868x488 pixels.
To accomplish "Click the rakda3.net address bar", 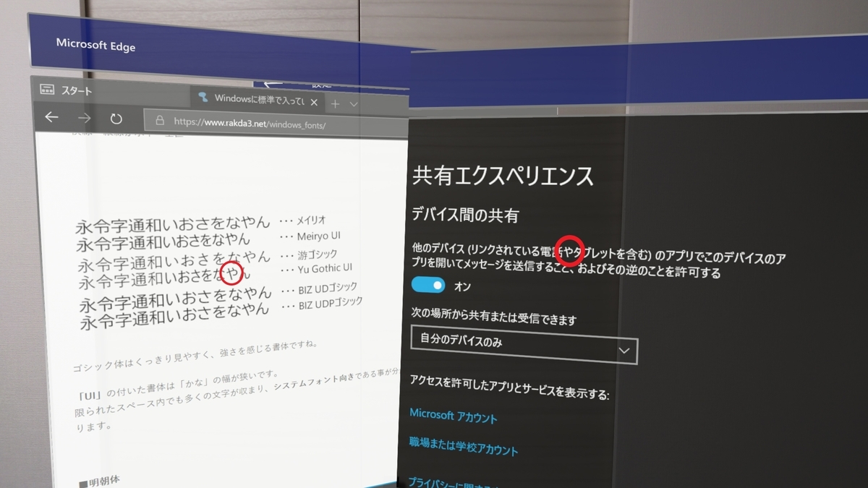I will pos(275,123).
